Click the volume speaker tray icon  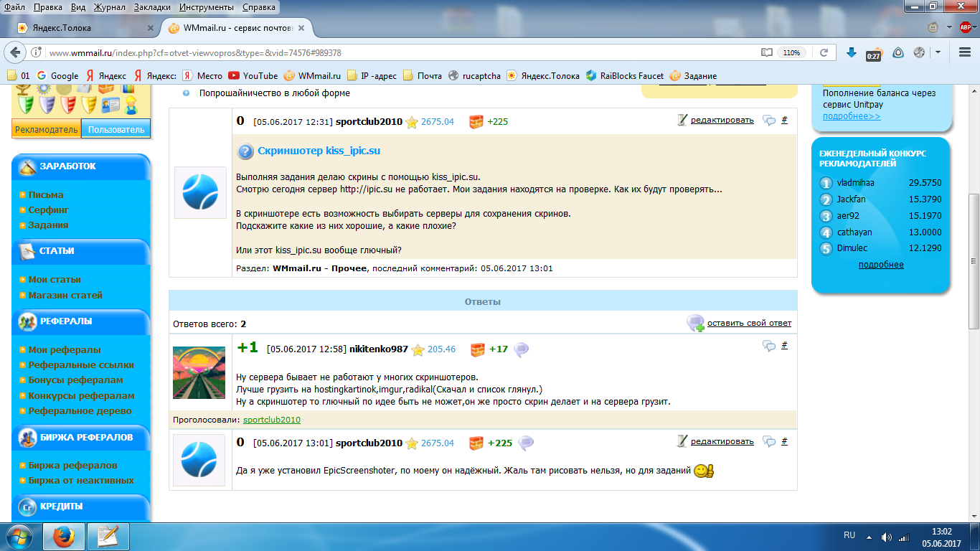tap(887, 537)
